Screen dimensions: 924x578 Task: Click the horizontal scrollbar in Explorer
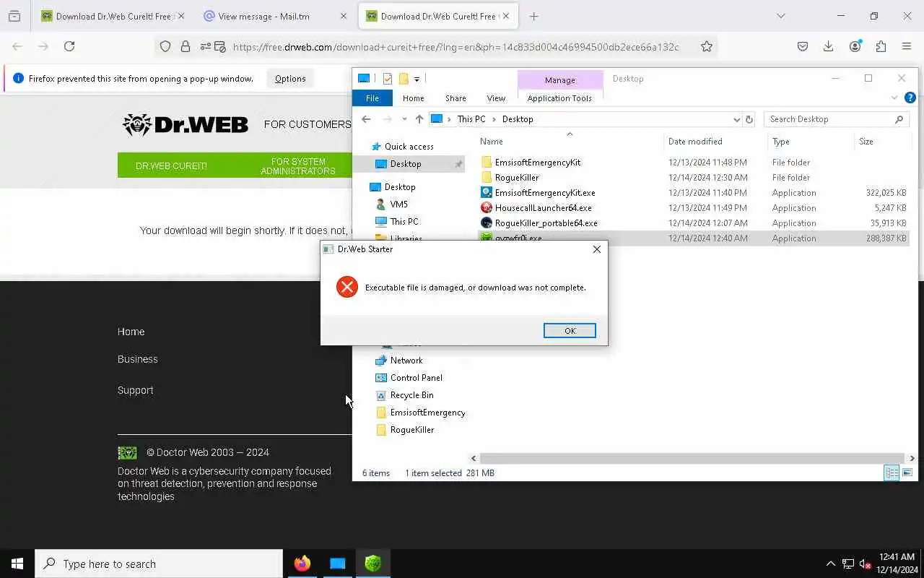(692, 458)
